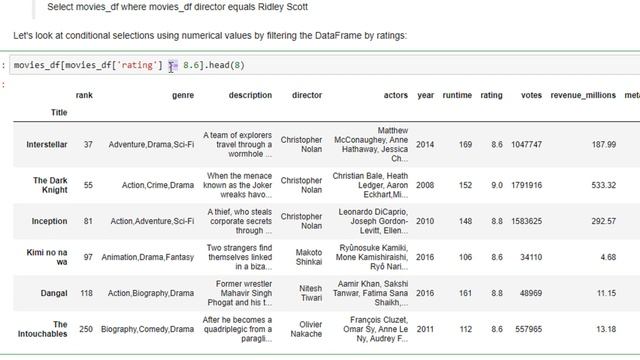Click the code cell input containing movies_df filter
Screen dimensions: 640x360
(325, 65)
